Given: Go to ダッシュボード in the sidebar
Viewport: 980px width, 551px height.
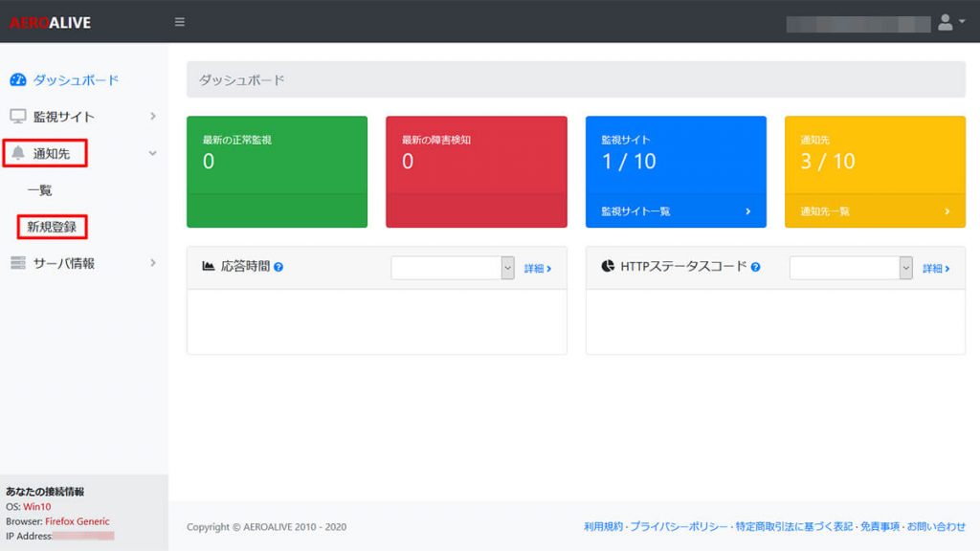Looking at the screenshot, I should pos(76,80).
